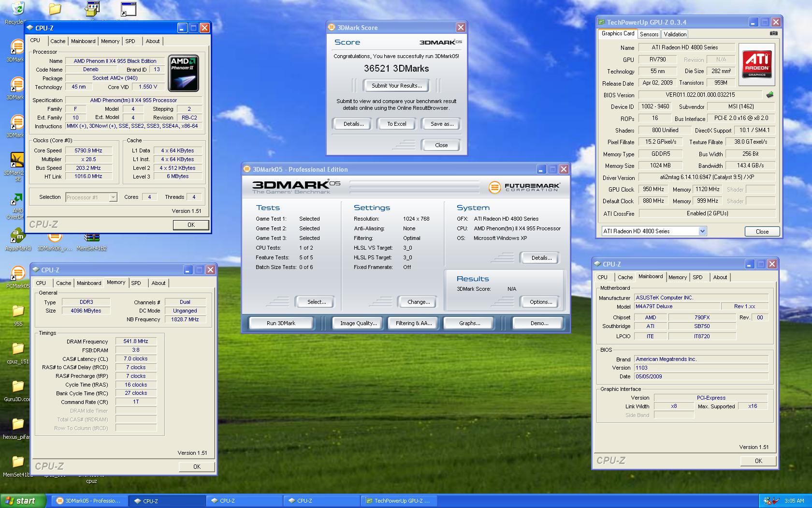The image size is (812, 508).
Task: Click the Futuremark Corporation logo in 3DMark05
Action: pos(524,187)
